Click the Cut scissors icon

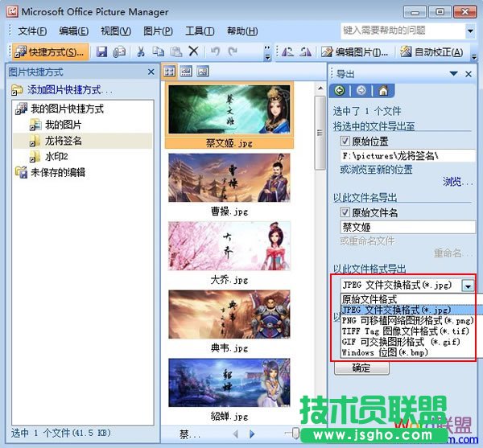[140, 51]
